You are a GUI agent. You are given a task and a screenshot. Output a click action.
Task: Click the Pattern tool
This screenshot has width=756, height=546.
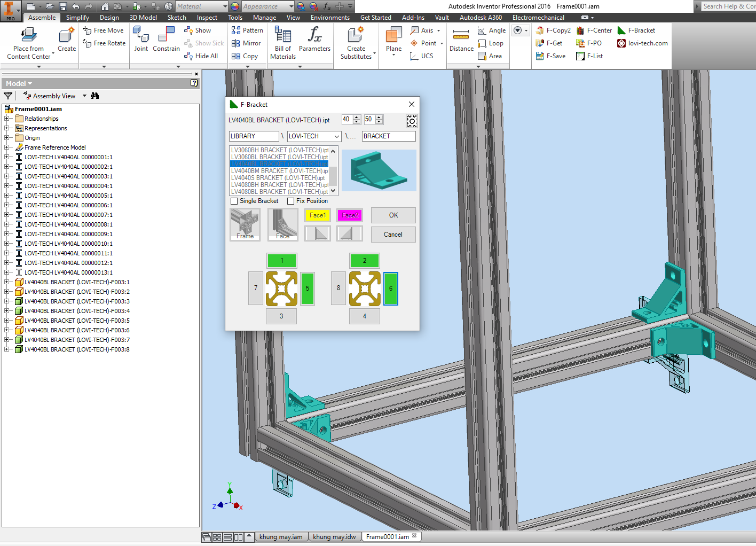247,30
